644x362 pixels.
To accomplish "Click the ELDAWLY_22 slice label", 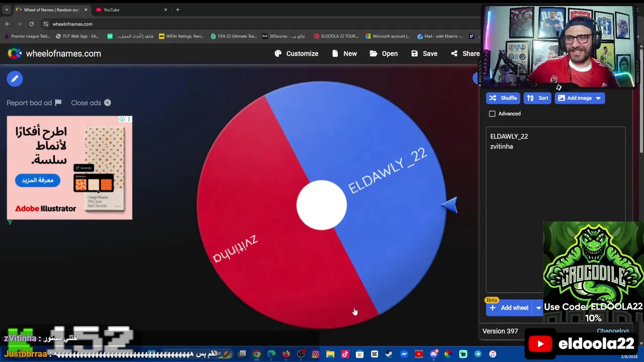I will pyautogui.click(x=387, y=170).
